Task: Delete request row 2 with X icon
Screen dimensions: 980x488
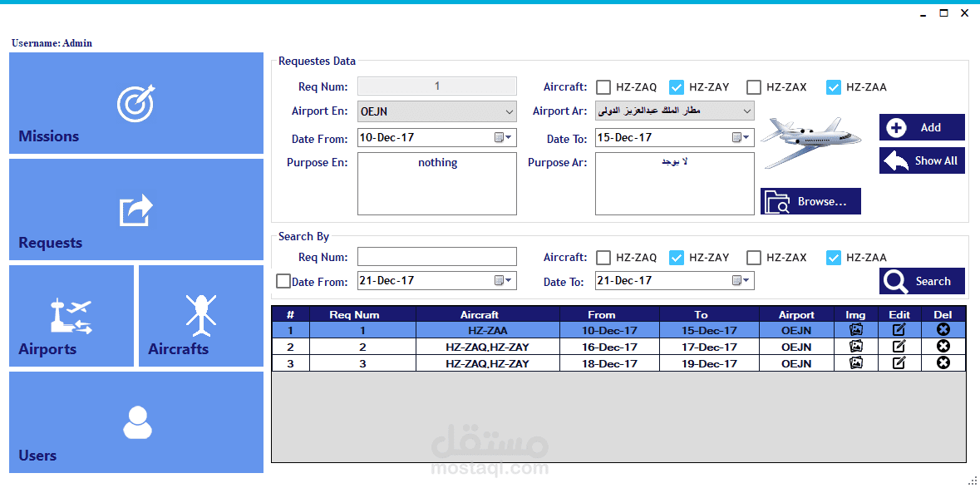Action: click(943, 346)
